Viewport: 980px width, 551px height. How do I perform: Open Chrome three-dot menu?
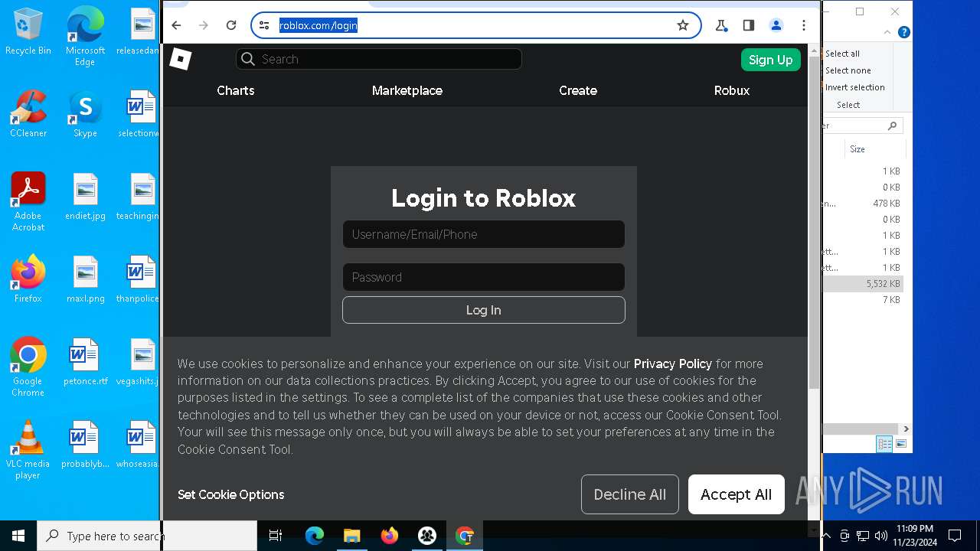point(804,25)
